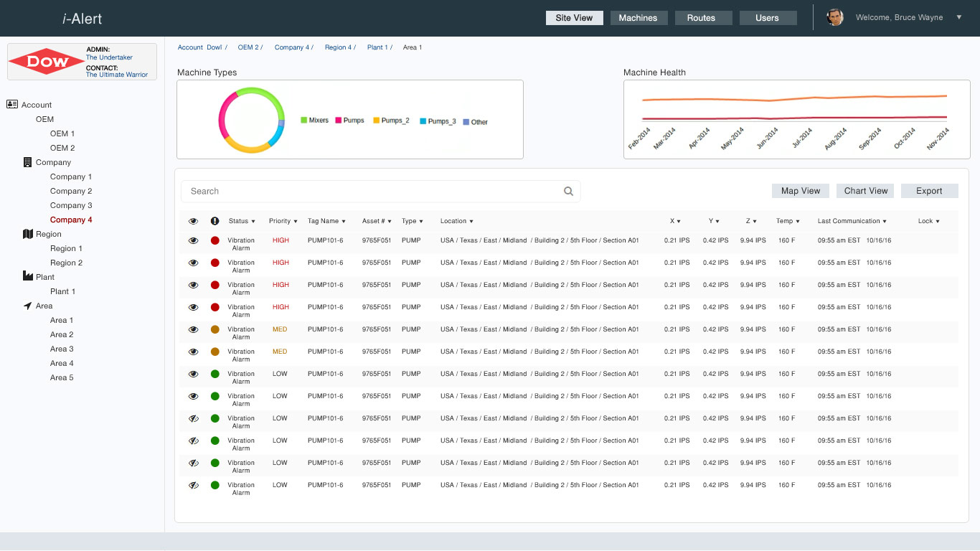
Task: Click the alert exclamation column header icon
Action: (215, 221)
